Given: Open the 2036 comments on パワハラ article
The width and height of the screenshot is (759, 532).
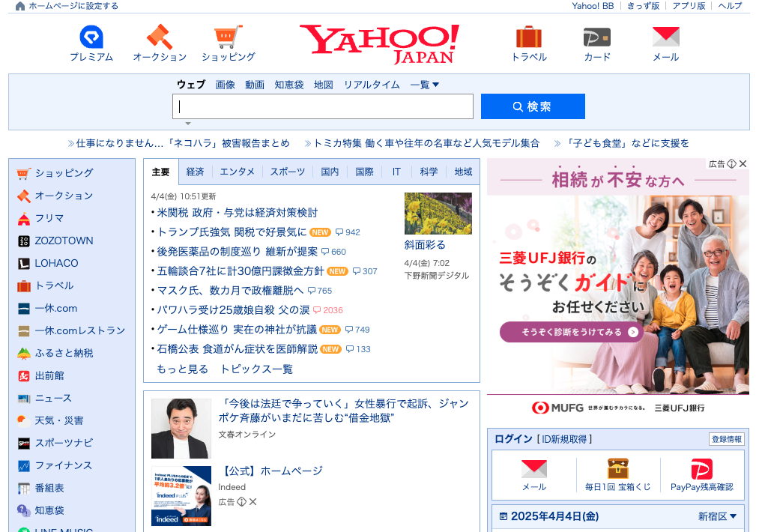Looking at the screenshot, I should pos(327,310).
